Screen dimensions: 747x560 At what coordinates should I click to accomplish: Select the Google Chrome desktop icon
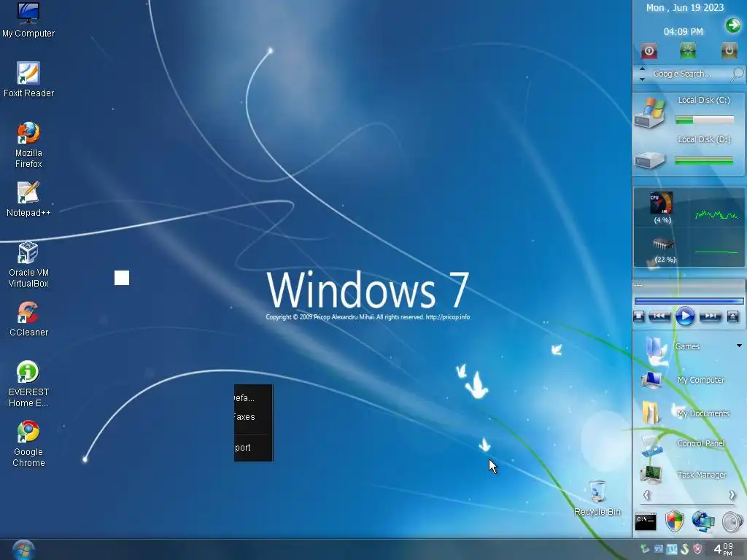[x=28, y=444]
